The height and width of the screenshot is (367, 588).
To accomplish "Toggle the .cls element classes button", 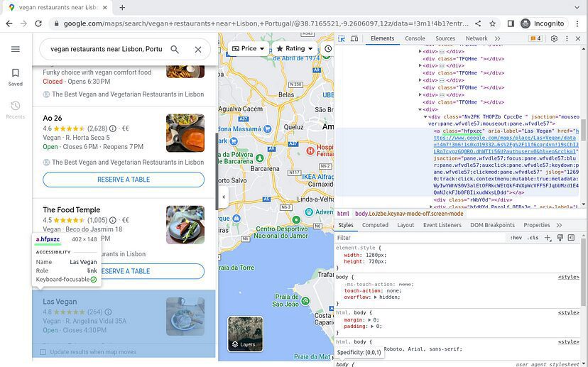I will (532, 238).
